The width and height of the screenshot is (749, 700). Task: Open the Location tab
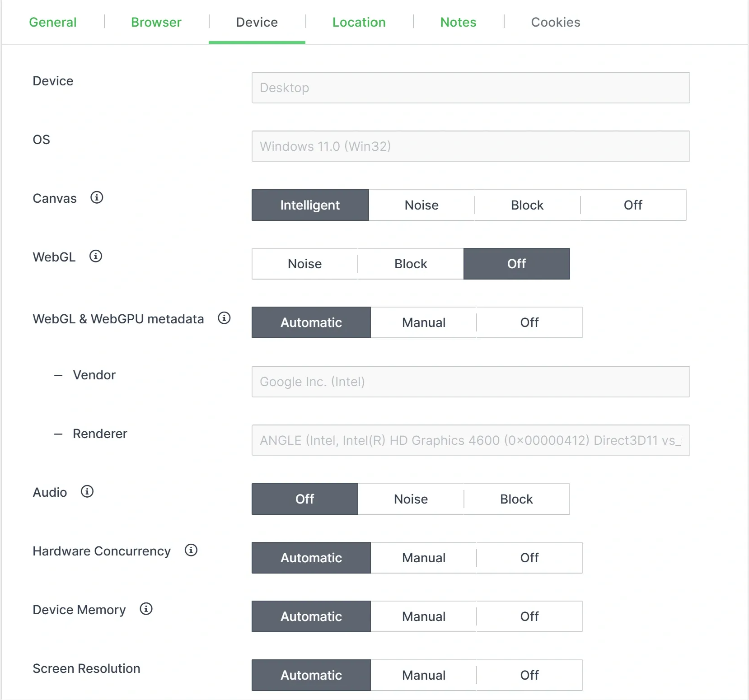(359, 22)
